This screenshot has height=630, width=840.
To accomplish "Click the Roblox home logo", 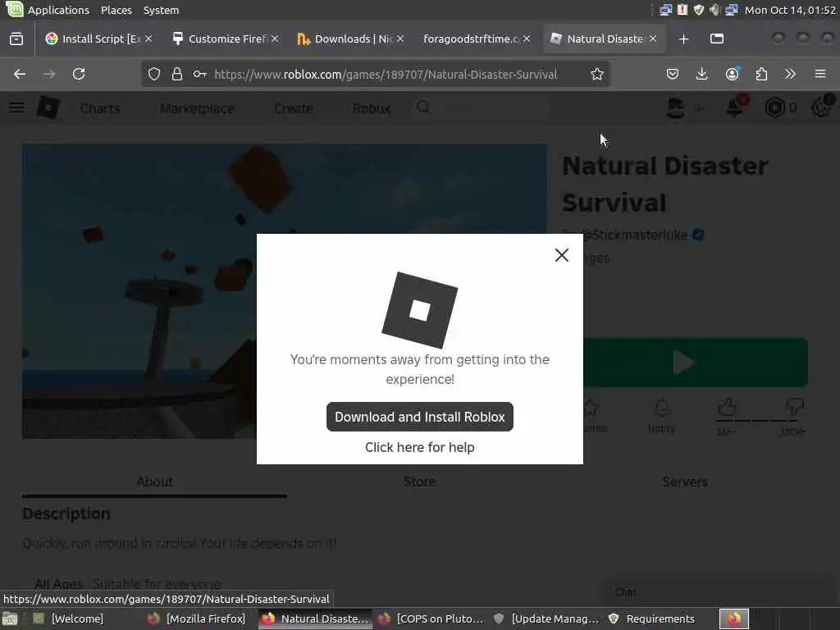I will point(48,107).
